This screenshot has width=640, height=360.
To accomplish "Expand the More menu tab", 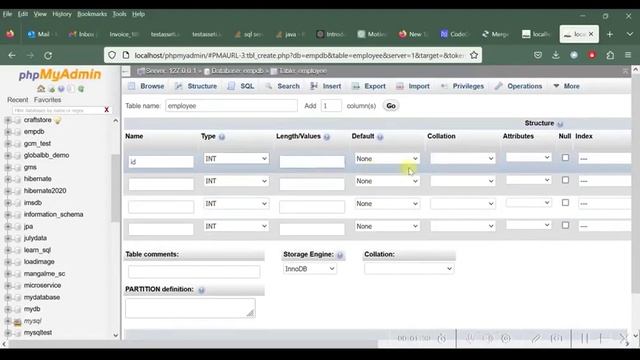I will [x=567, y=86].
